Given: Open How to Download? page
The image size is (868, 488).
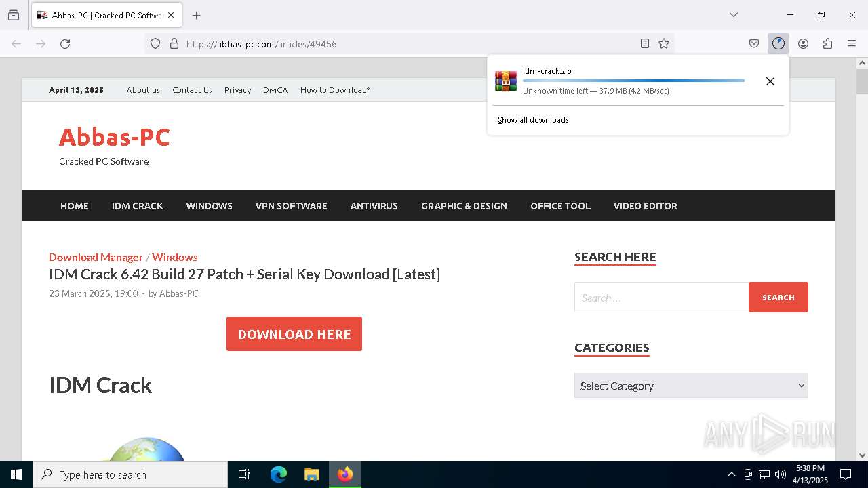Looking at the screenshot, I should pos(335,90).
